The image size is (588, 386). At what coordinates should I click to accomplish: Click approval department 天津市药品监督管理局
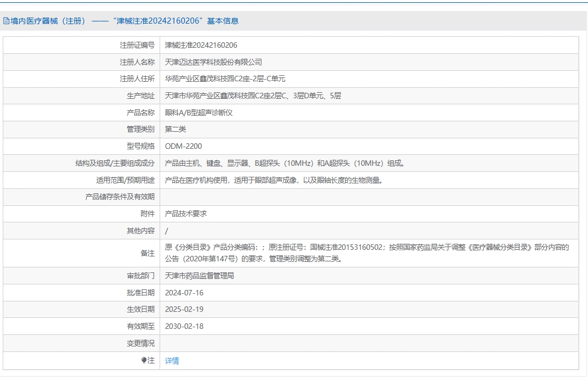pos(200,276)
